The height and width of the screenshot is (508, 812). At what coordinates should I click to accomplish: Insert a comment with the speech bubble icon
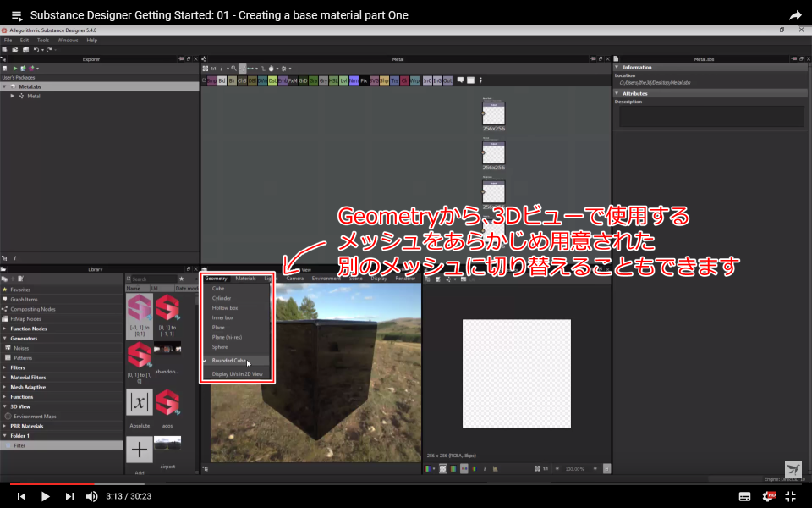point(460,80)
